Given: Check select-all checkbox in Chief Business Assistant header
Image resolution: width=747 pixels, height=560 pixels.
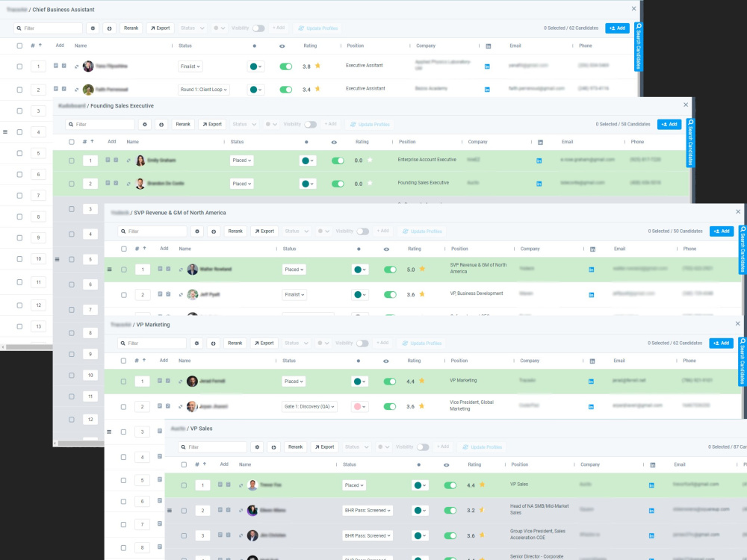Looking at the screenshot, I should coord(19,46).
